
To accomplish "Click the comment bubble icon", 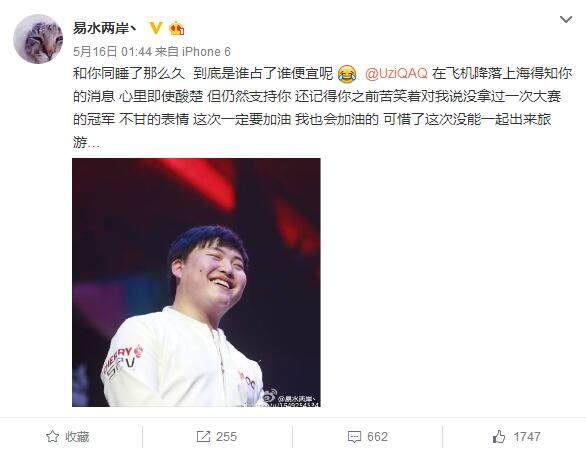I will click(x=354, y=437).
